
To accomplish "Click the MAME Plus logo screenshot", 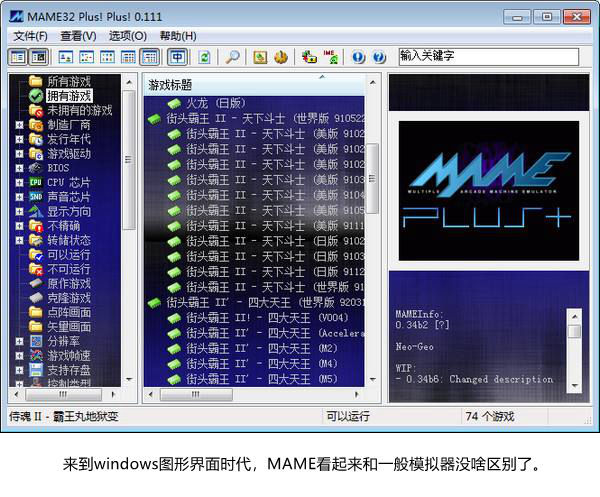I will [489, 191].
